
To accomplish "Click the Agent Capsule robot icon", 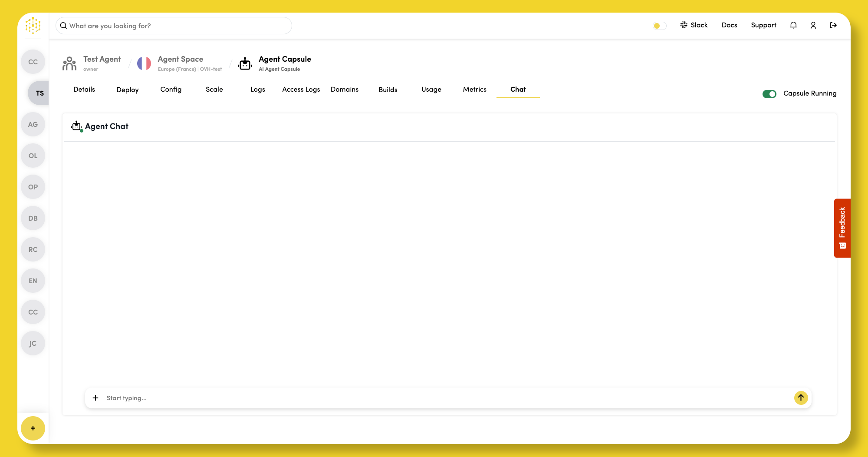I will click(245, 64).
